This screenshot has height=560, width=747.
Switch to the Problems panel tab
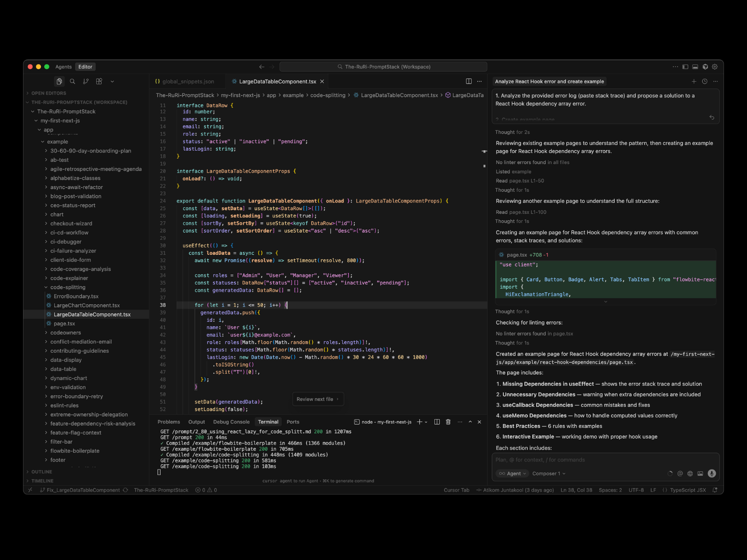click(x=169, y=422)
